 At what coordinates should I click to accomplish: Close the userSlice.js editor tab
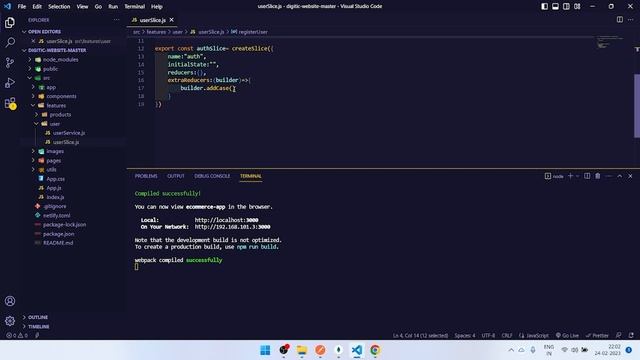coord(171,20)
